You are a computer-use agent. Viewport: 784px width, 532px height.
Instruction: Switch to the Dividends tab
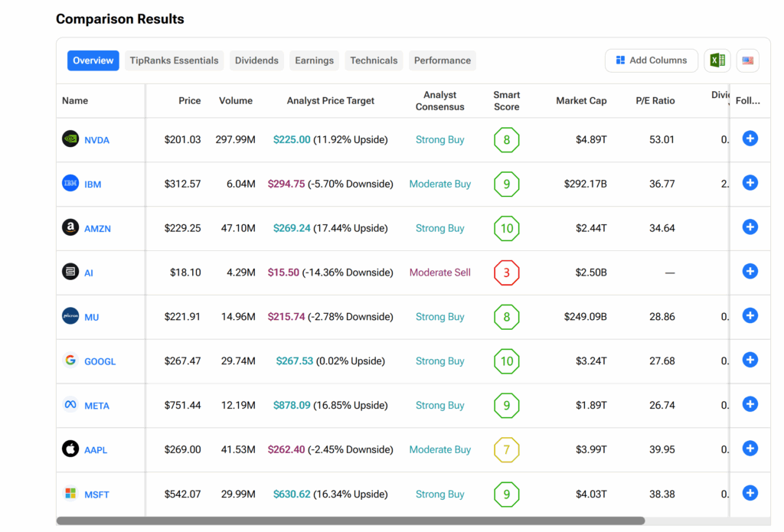click(x=256, y=60)
